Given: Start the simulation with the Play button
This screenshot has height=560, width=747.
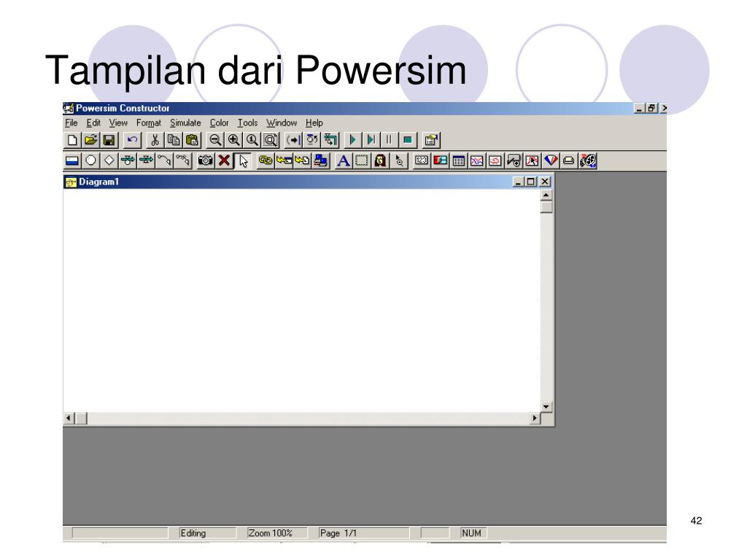Looking at the screenshot, I should click(x=352, y=140).
